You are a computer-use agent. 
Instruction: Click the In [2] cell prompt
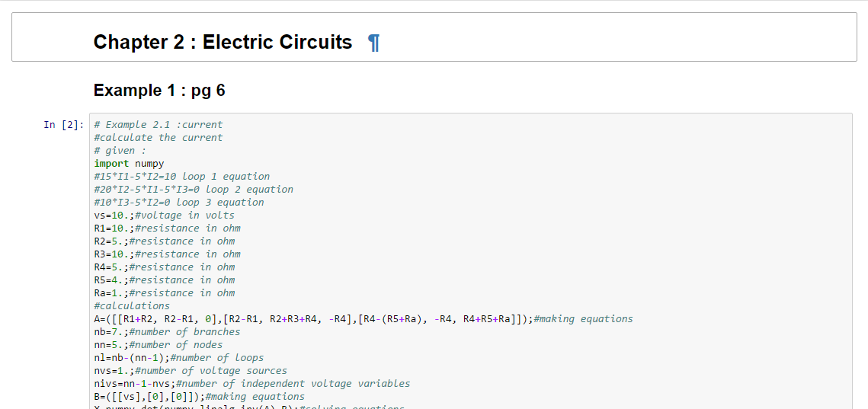pos(63,125)
